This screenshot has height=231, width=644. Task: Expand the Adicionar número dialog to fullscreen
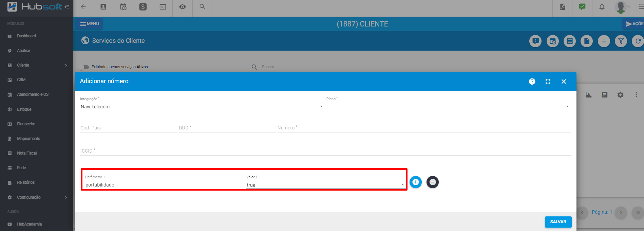point(548,82)
